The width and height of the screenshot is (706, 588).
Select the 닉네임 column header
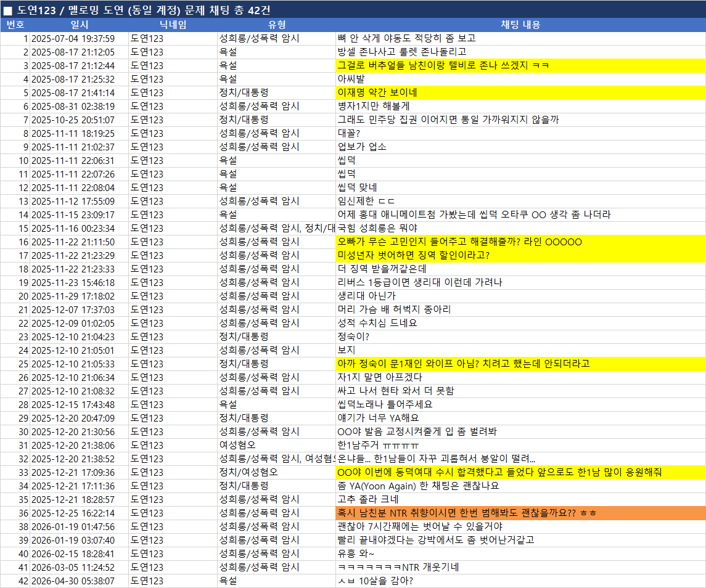[173, 25]
